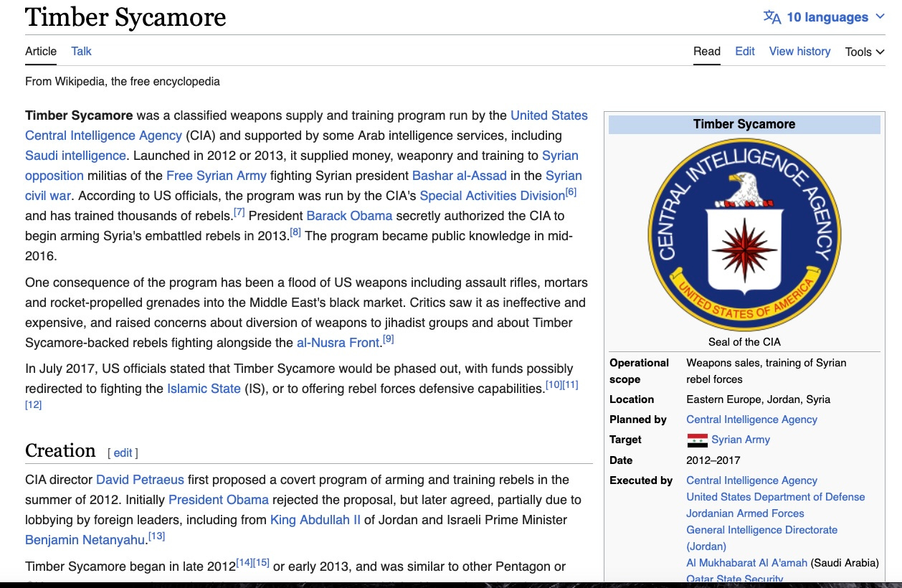Open the Syrian civil war link
The width and height of the screenshot is (902, 588).
[303, 186]
